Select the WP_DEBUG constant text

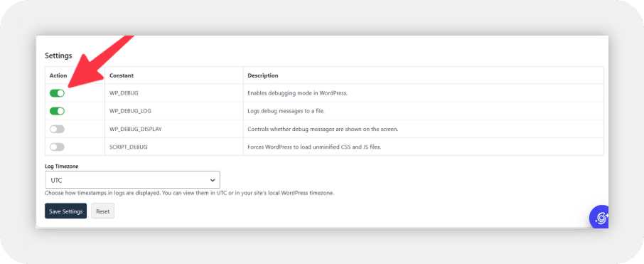pos(124,93)
